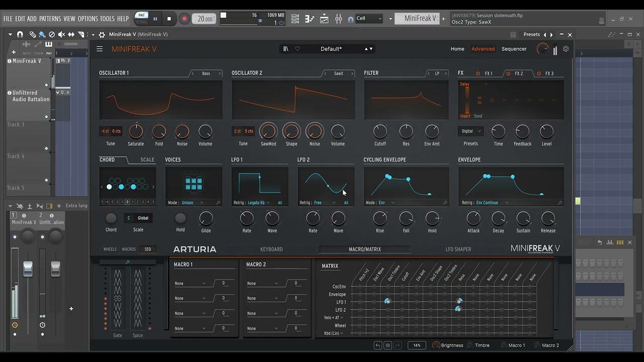The image size is (644, 362).
Task: Toggle FX 3 power button
Action: tap(539, 73)
